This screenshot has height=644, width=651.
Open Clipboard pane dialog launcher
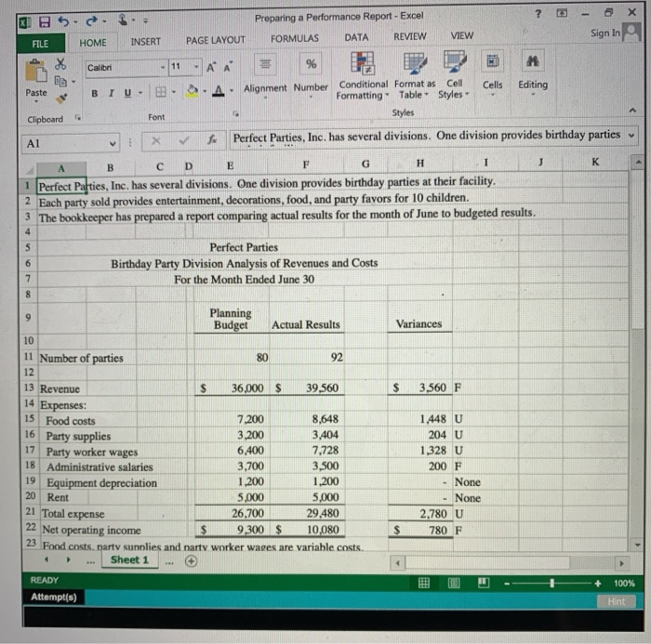click(77, 118)
